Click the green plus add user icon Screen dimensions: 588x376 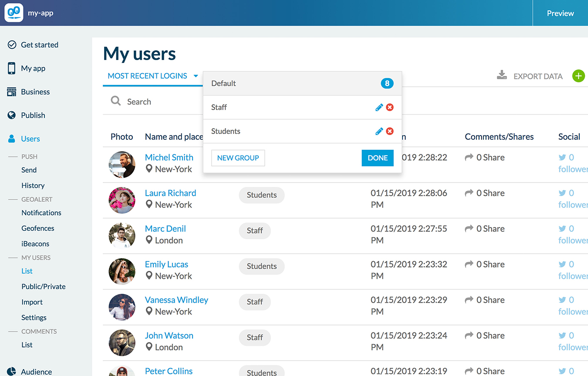tap(578, 76)
